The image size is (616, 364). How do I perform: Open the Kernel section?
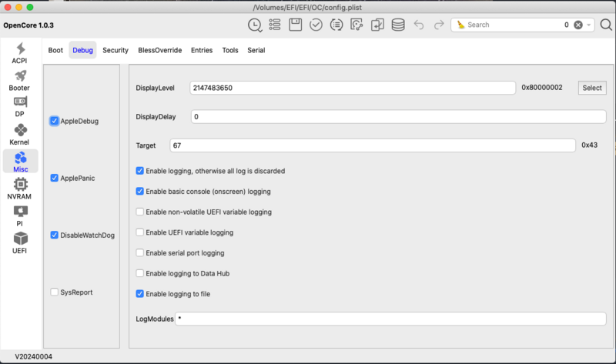pos(20,134)
